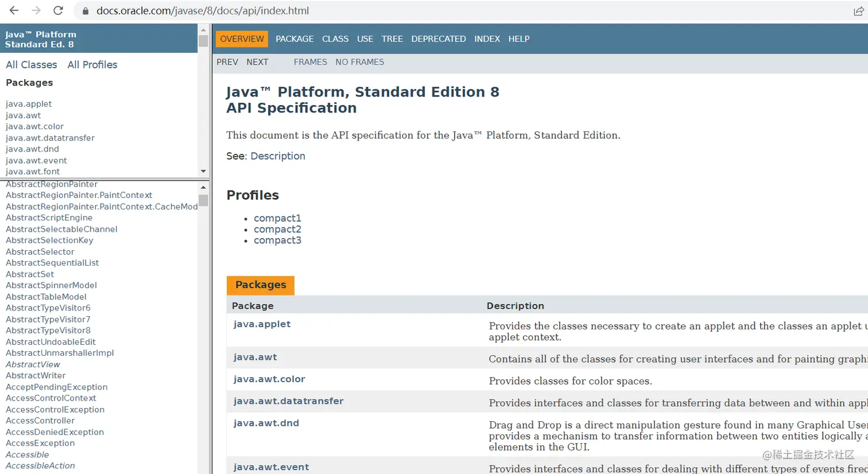Open java.awt in the packages table

(255, 358)
